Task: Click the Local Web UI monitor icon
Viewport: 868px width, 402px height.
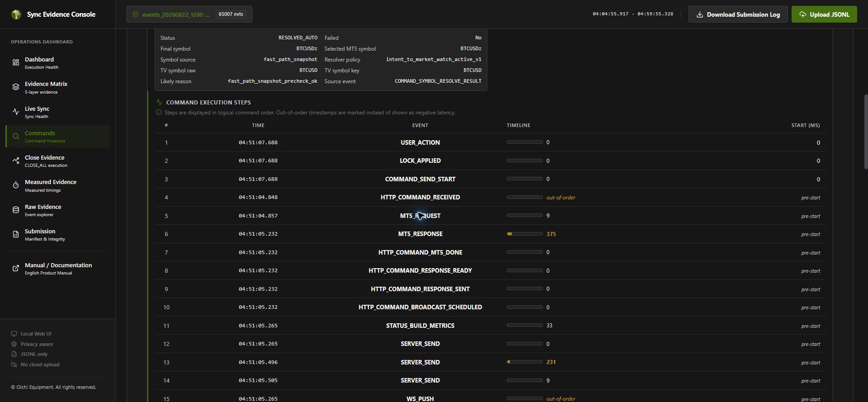Action: click(14, 334)
